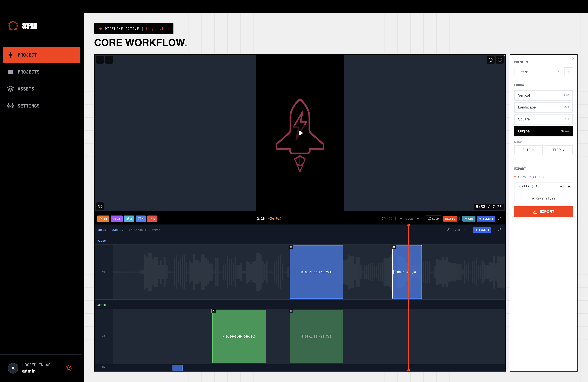The width and height of the screenshot is (588, 382).
Task: Select the Vertical 9:16 format
Action: tap(543, 95)
